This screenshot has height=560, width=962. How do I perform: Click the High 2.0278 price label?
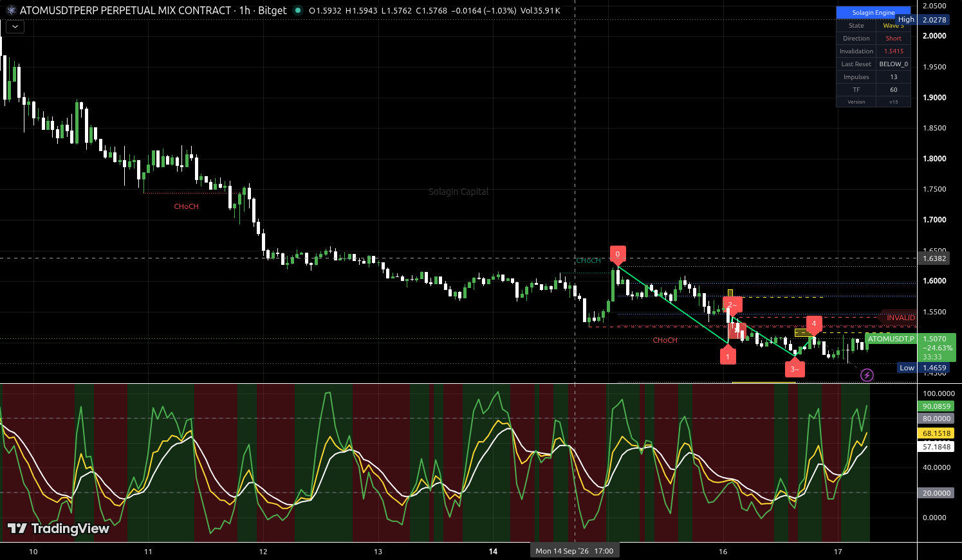(923, 20)
